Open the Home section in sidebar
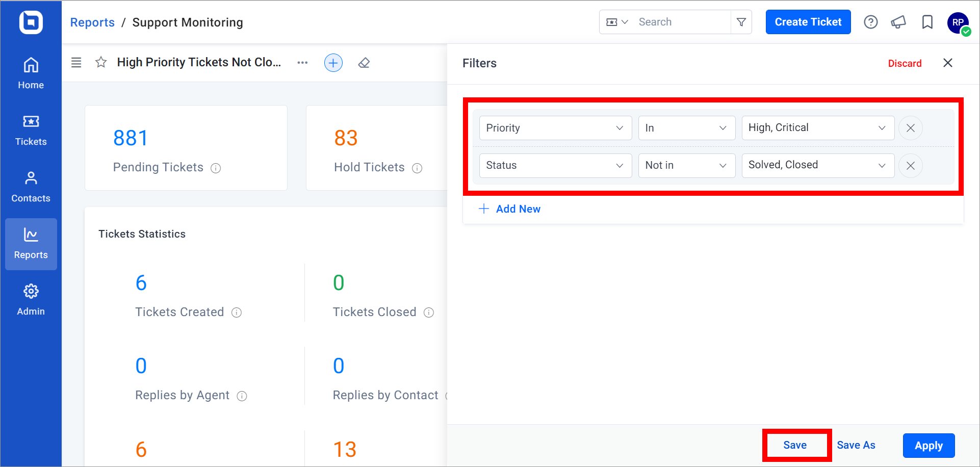 pos(31,73)
